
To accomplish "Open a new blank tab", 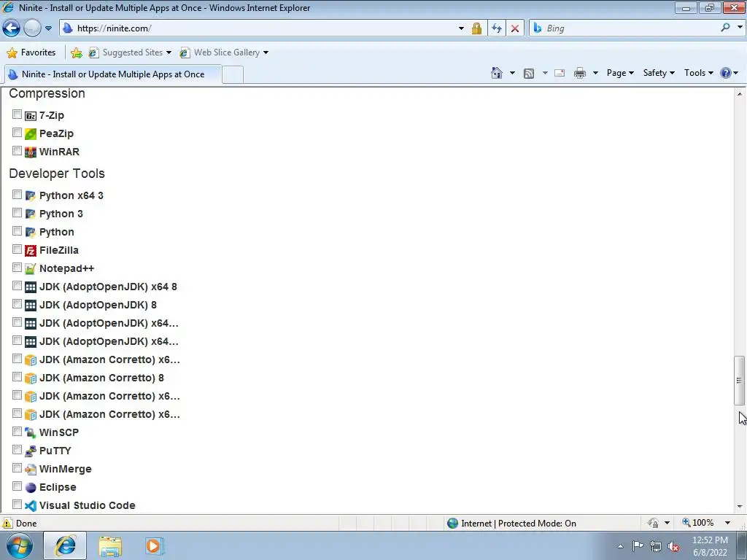I will [x=233, y=75].
